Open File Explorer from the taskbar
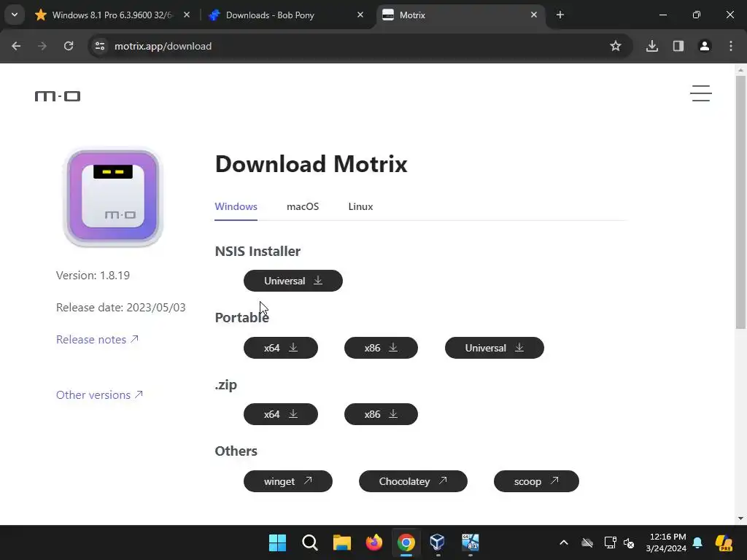The height and width of the screenshot is (560, 747). 341,542
